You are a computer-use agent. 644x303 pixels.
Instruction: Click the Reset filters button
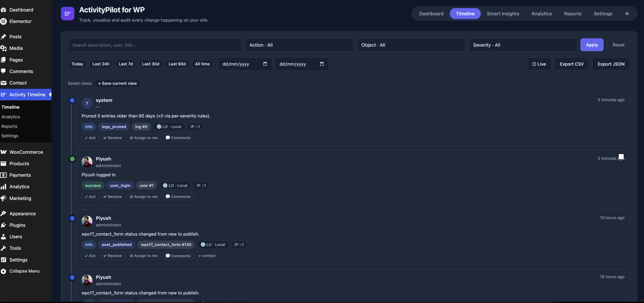coord(619,45)
